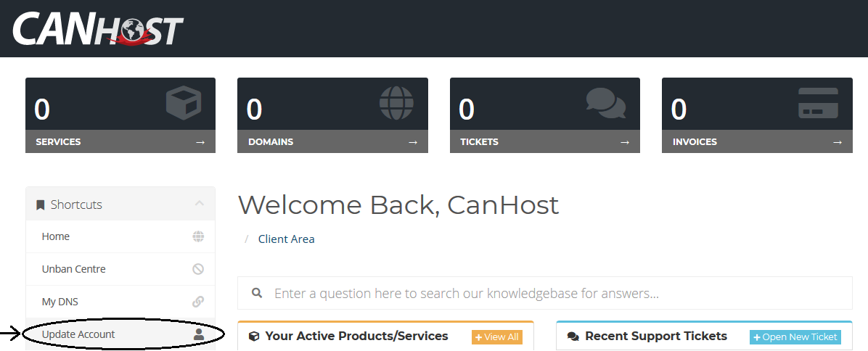Click the Invoices credit card icon
Screen dimensions: 868x351
point(818,104)
